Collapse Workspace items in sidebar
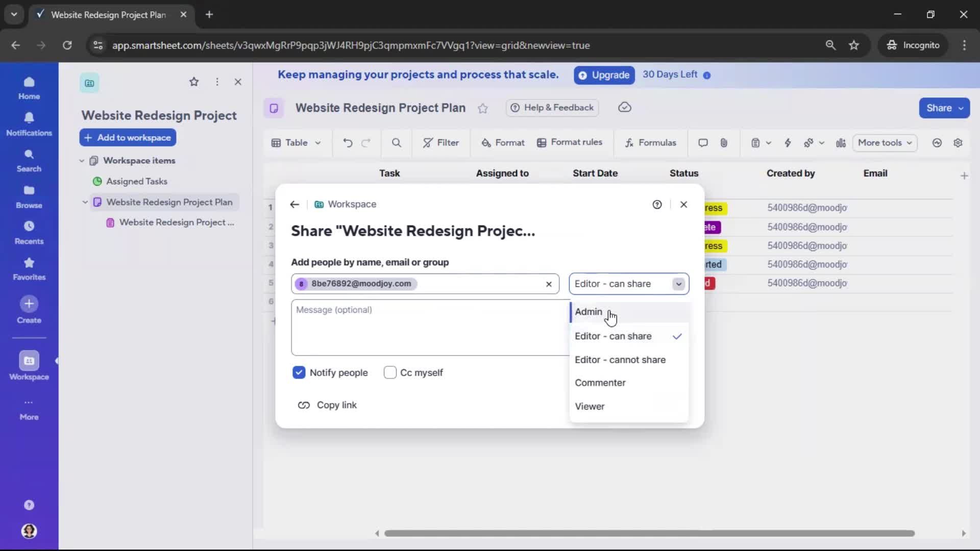This screenshot has width=980, height=551. [82, 160]
